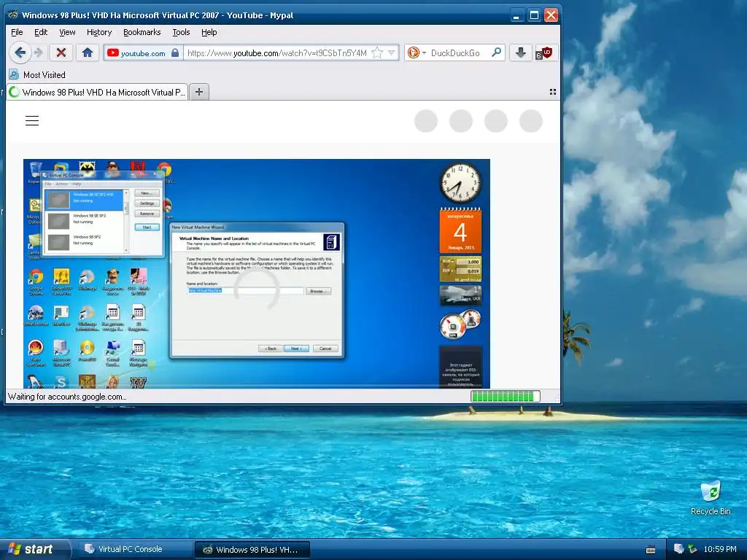Click the search magnifier icon
Screen dimensions: 747x560
[496, 52]
